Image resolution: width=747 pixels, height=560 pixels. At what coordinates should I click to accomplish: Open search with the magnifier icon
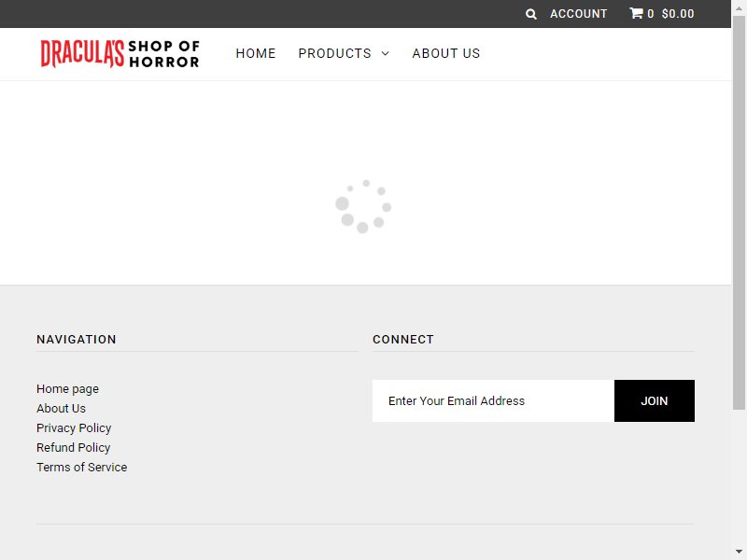tap(530, 14)
